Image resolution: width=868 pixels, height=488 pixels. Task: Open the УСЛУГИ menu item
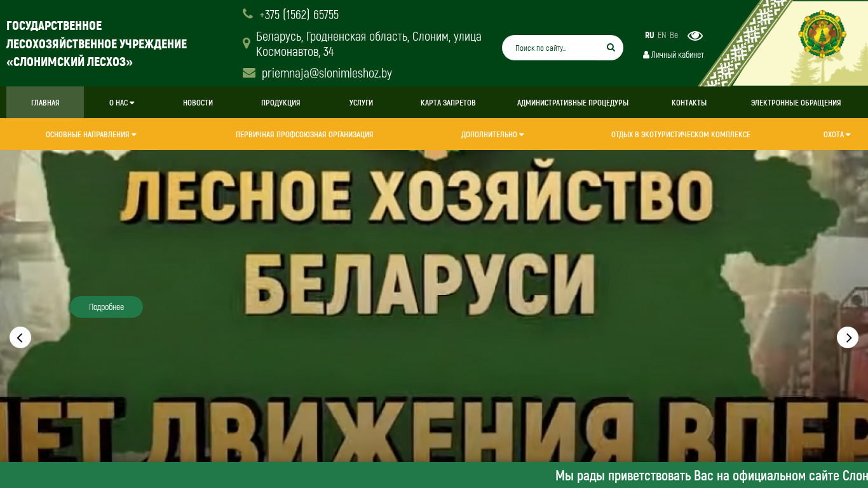pos(361,102)
